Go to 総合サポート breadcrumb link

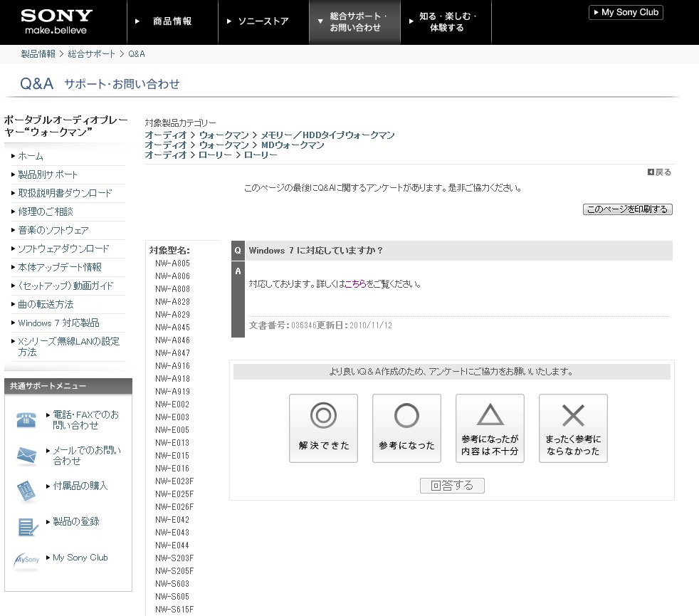tap(91, 54)
